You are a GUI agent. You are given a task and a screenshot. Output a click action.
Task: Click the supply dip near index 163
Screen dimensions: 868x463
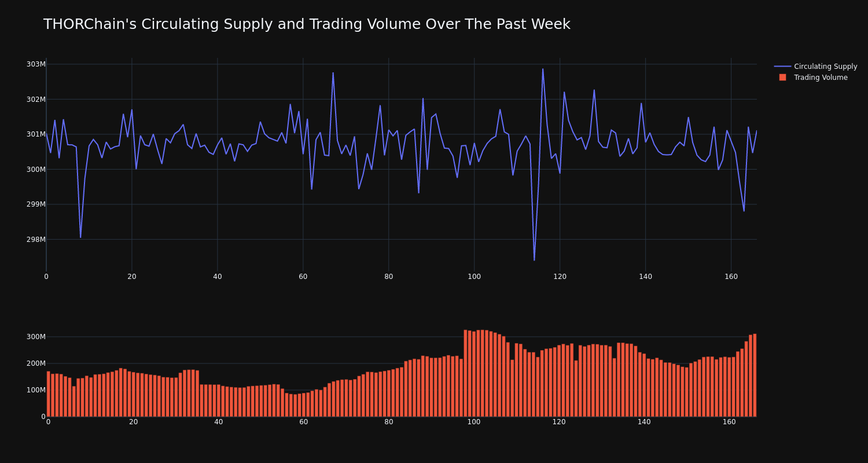click(x=744, y=211)
